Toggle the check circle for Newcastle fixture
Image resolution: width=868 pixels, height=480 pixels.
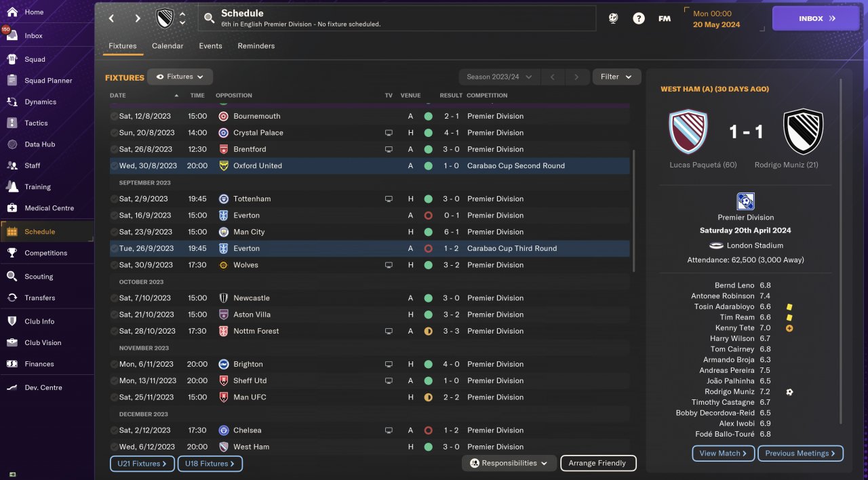click(x=114, y=298)
